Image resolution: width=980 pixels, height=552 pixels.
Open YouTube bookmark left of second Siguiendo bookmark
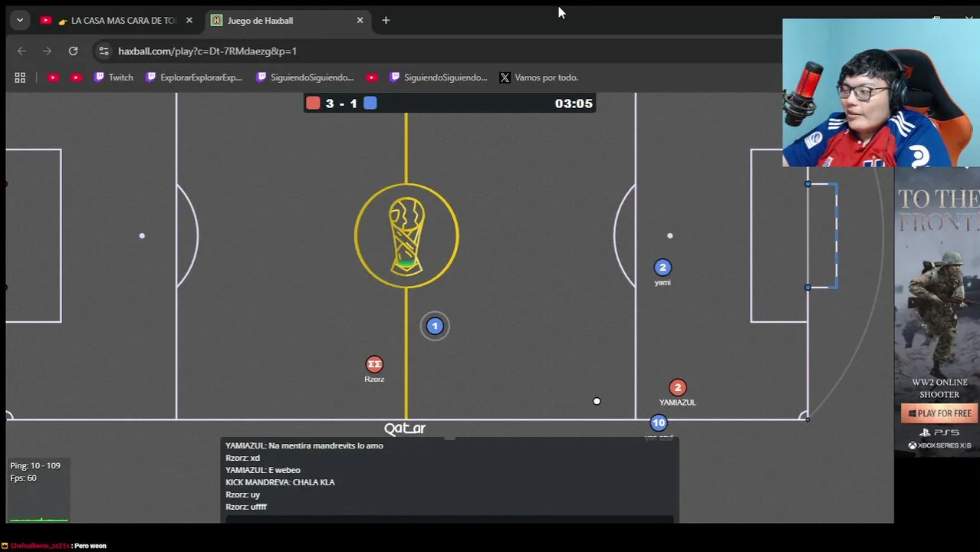[x=372, y=77]
